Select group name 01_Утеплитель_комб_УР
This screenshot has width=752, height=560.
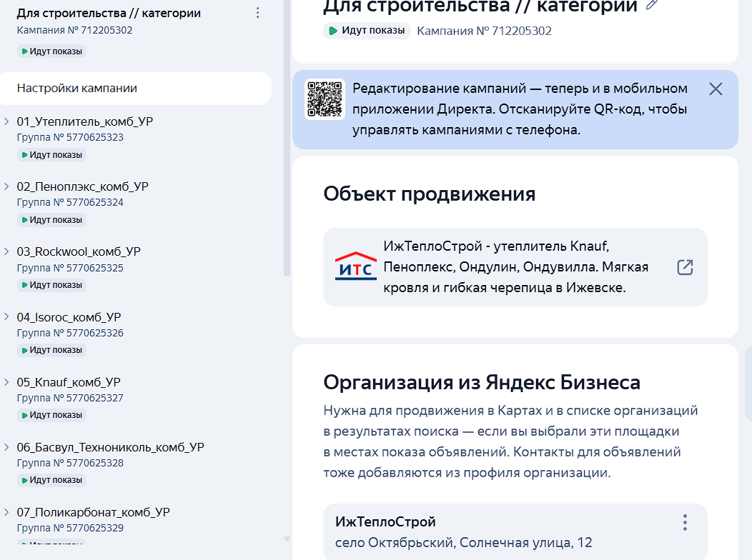tap(85, 121)
